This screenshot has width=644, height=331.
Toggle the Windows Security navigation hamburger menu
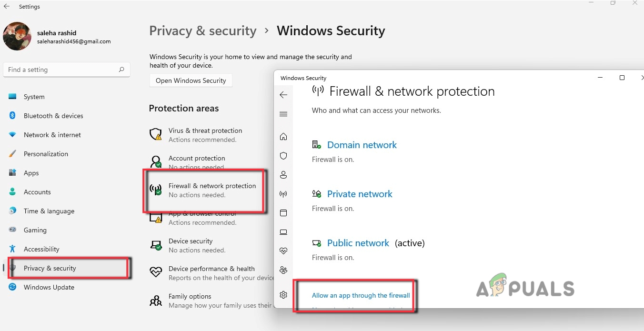tap(283, 114)
